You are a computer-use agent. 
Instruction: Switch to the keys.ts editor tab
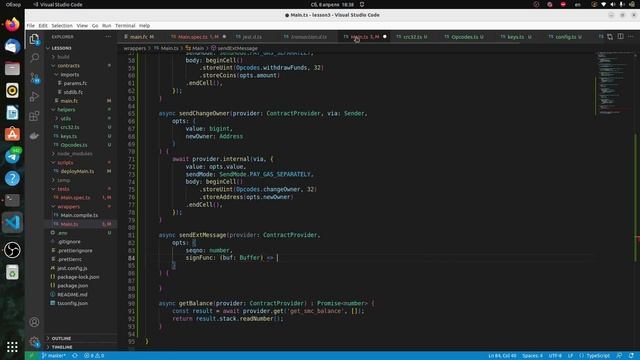(516, 37)
